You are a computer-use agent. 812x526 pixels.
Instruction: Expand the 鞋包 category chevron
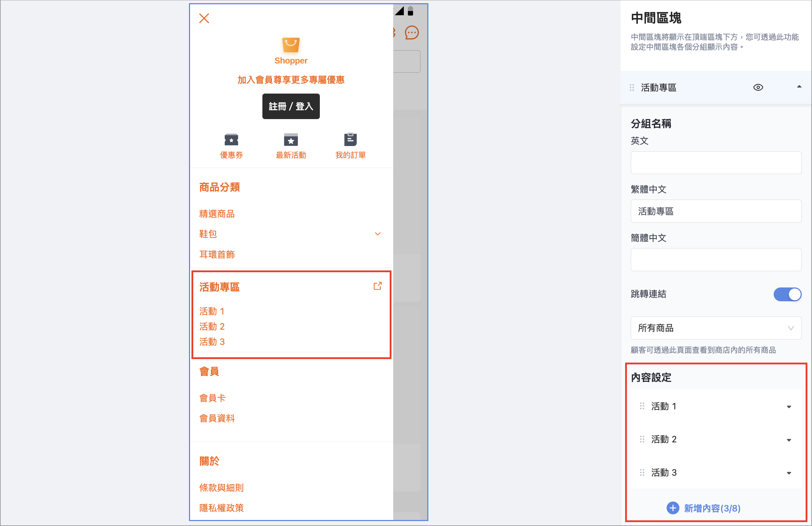pyautogui.click(x=378, y=234)
